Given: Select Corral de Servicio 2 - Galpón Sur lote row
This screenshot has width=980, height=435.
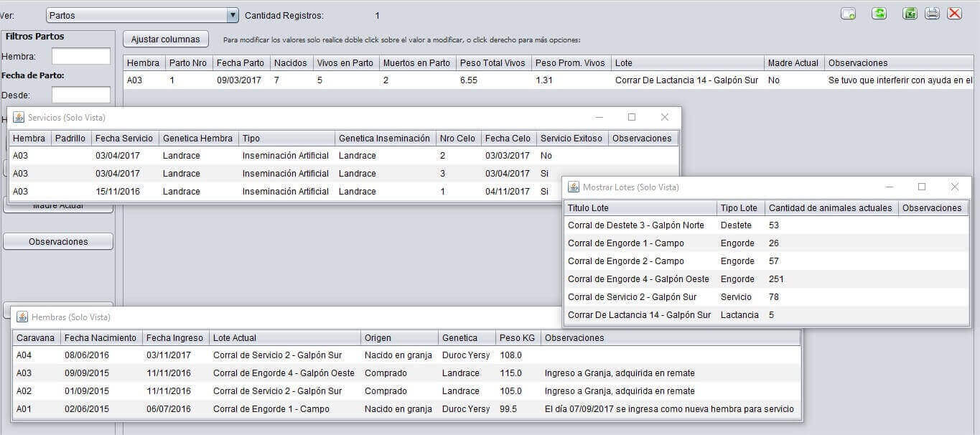Looking at the screenshot, I should pyautogui.click(x=766, y=297).
